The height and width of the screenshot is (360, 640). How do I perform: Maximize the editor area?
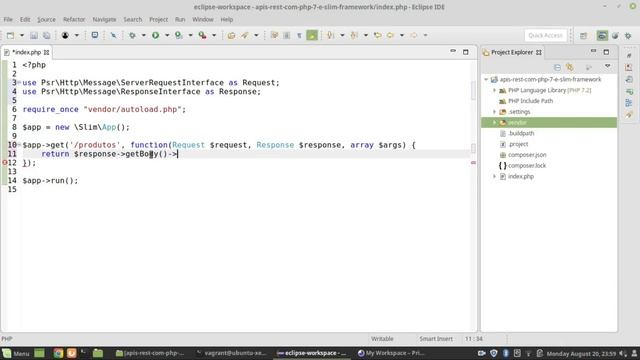[466, 52]
